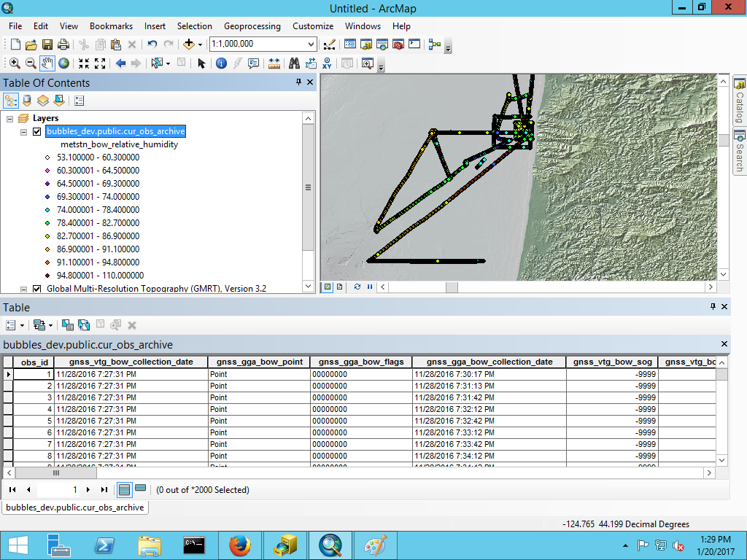Image resolution: width=747 pixels, height=560 pixels.
Task: Click the 53.100000 - 60.300000 legend symbol
Action: point(47,157)
